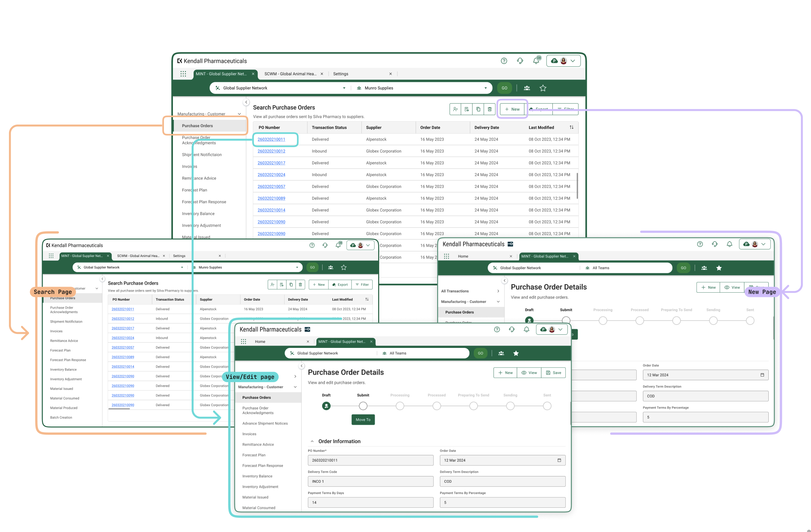Open the app grid launcher in the large top window

point(183,74)
